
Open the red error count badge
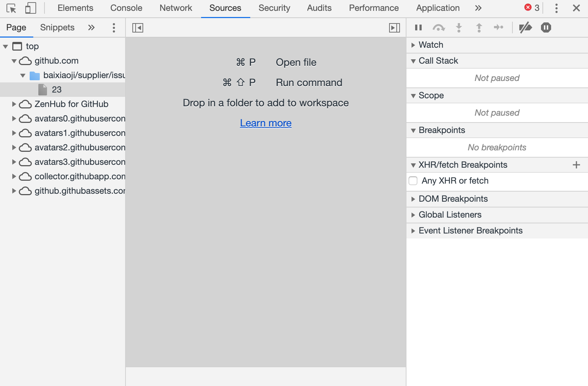pos(532,8)
